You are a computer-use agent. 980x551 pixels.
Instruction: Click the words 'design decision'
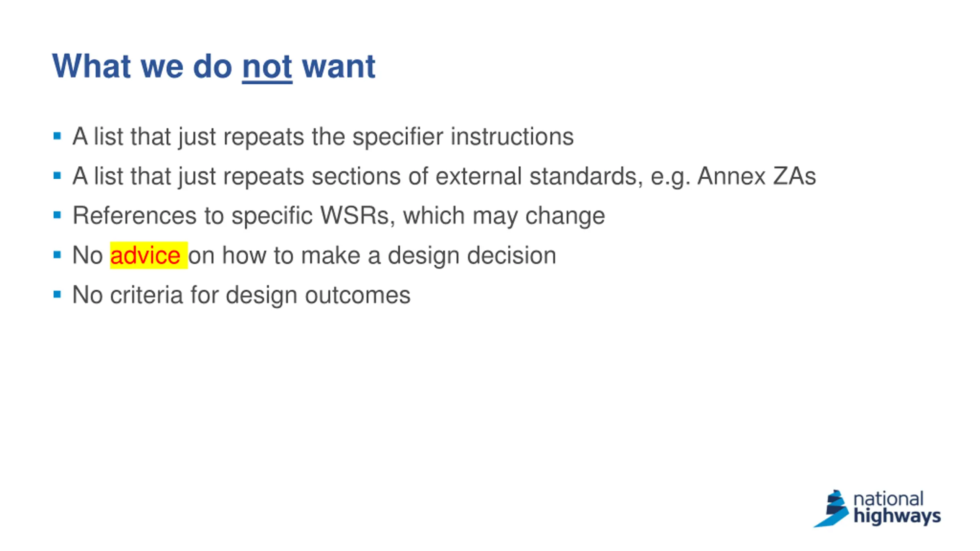coord(472,255)
